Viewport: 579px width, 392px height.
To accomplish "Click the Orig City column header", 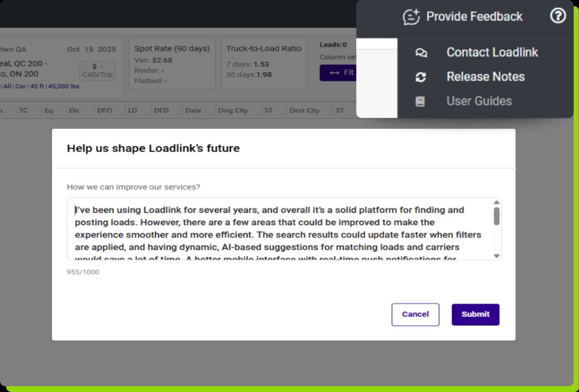I will pyautogui.click(x=232, y=110).
